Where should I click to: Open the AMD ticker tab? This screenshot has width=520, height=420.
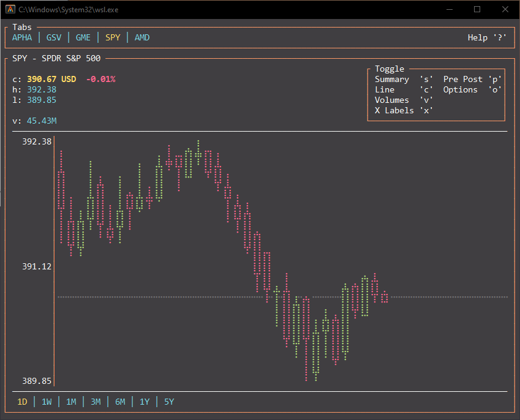click(142, 37)
